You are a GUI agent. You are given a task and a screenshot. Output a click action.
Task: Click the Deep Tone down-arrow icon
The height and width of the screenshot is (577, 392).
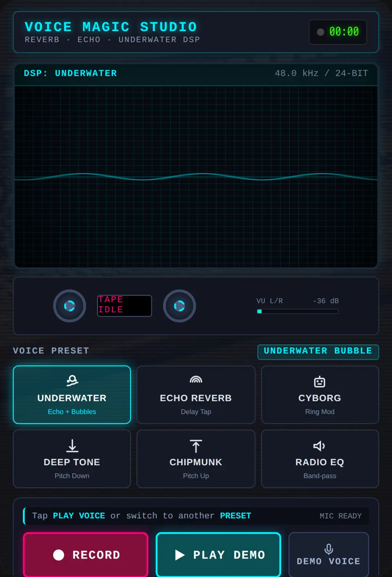pyautogui.click(x=72, y=446)
